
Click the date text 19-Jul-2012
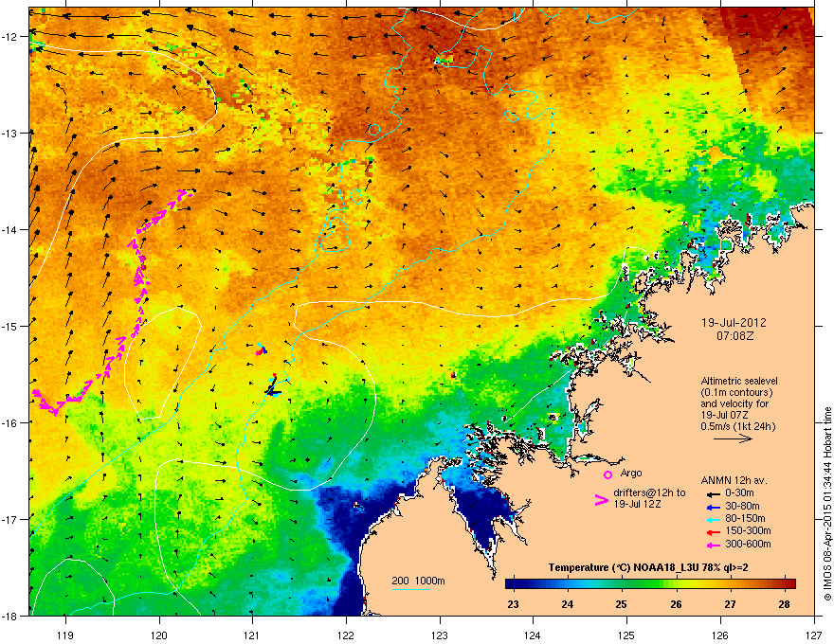coord(734,323)
